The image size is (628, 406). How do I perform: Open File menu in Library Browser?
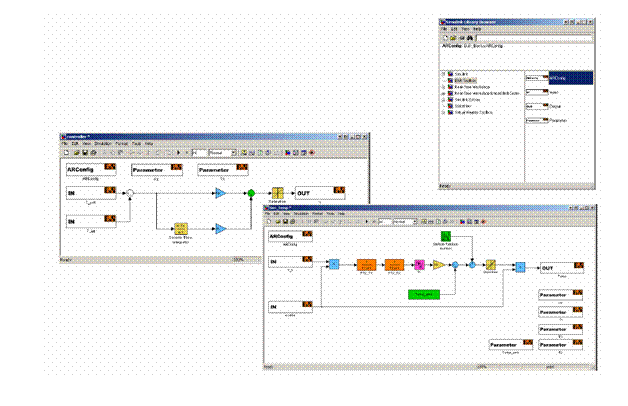pos(444,29)
